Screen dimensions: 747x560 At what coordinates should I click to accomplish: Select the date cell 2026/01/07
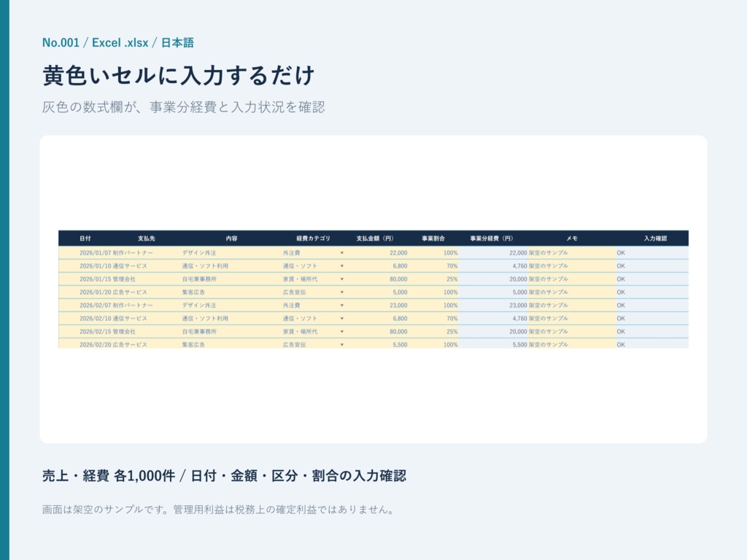95,253
